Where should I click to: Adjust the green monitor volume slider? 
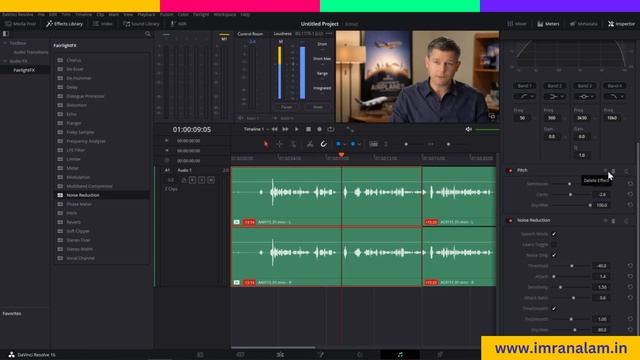click(487, 129)
